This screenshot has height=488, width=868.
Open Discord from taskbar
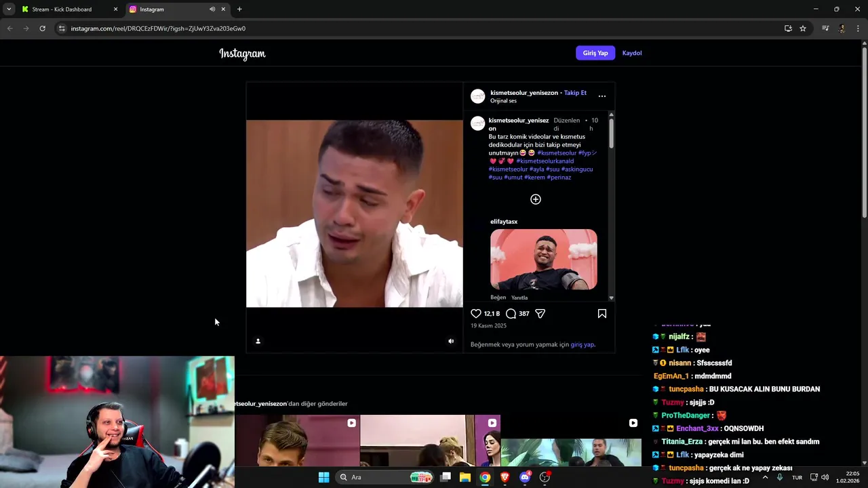pyautogui.click(x=525, y=477)
